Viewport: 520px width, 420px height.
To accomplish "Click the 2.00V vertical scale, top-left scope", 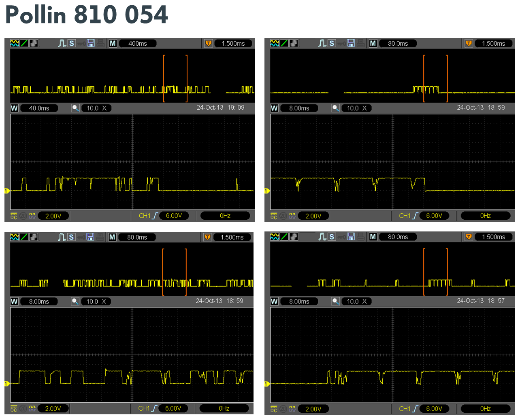I will [53, 216].
